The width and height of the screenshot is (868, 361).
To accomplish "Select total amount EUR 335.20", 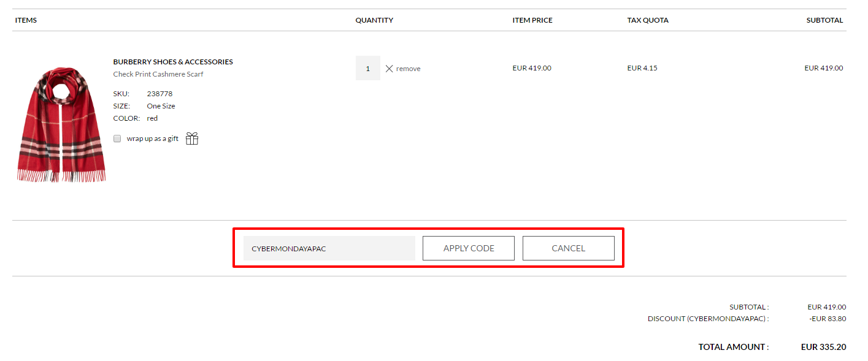I will point(823,347).
